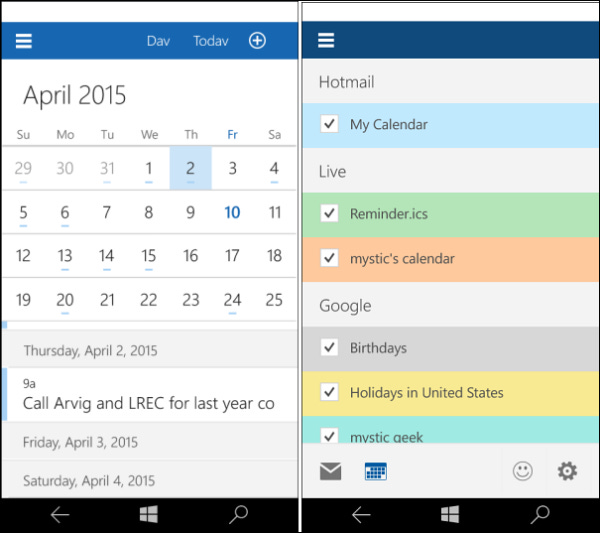Uncheck Holidays in United States checkbox

329,392
